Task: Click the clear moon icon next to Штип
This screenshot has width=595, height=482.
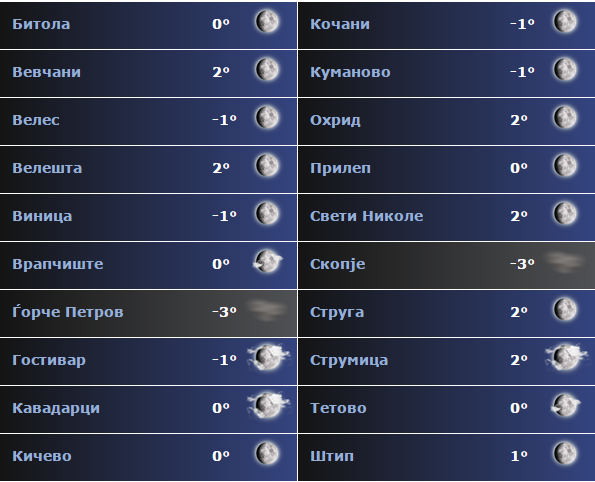Action: pyautogui.click(x=565, y=453)
